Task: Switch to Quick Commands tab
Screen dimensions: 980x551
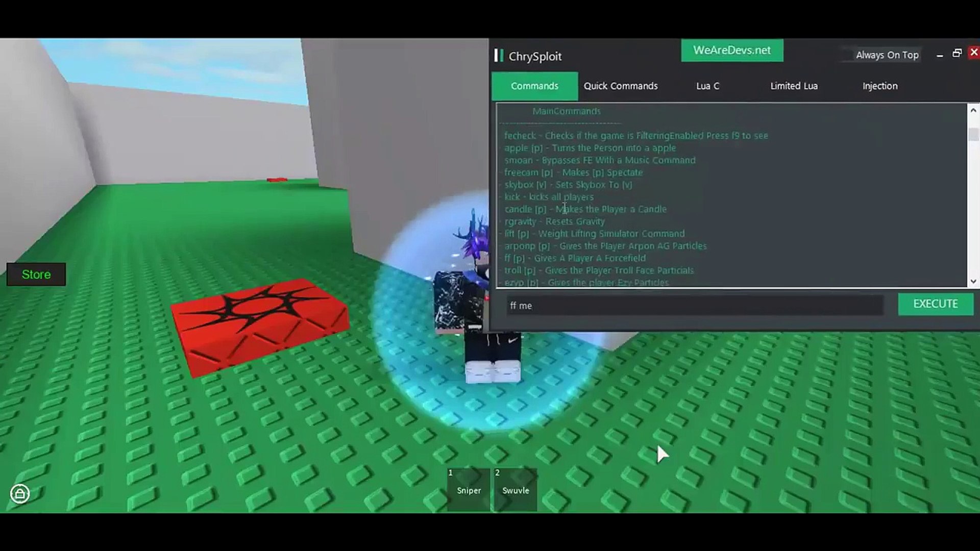Action: tap(619, 85)
